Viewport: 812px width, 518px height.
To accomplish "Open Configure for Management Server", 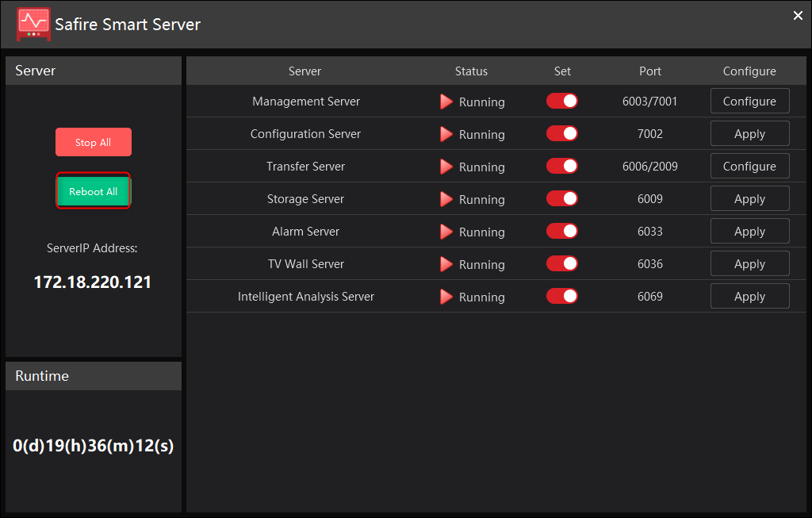I will click(x=749, y=101).
